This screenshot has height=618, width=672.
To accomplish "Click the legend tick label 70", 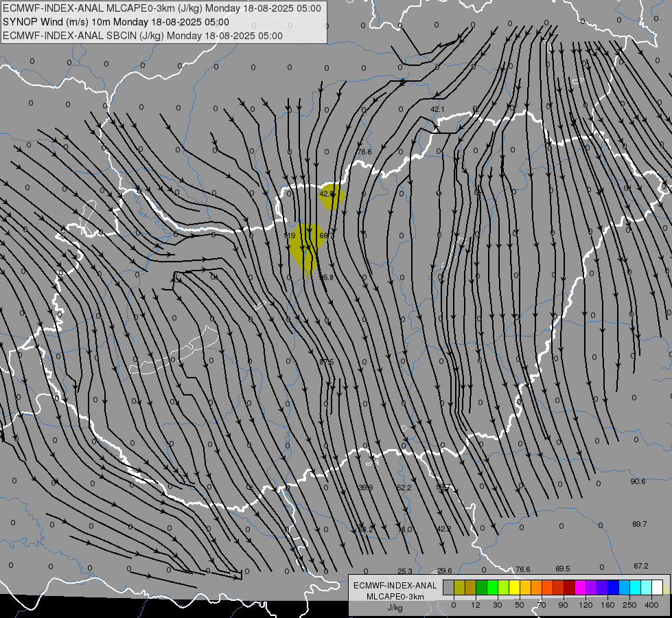I will pyautogui.click(x=542, y=605).
